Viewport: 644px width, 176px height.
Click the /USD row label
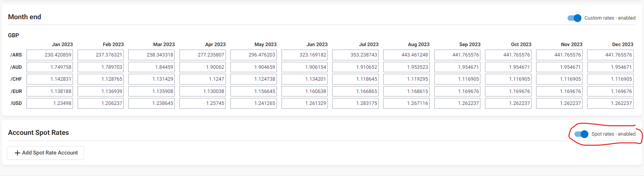click(x=16, y=103)
